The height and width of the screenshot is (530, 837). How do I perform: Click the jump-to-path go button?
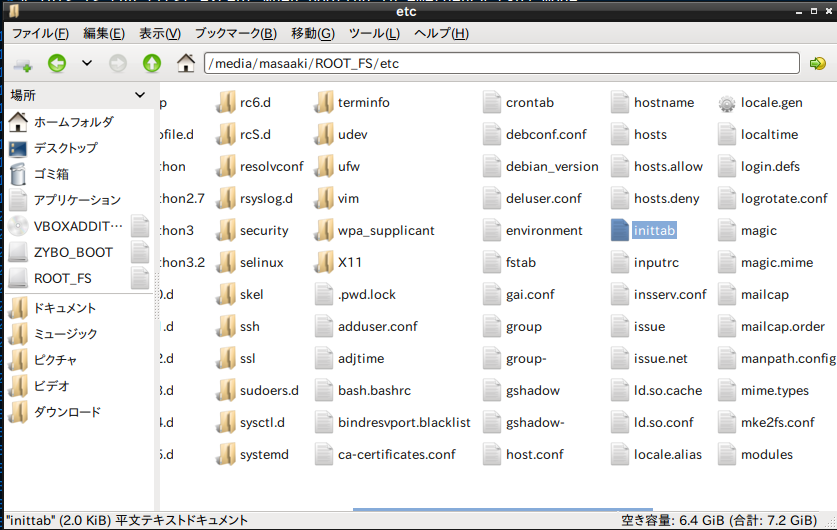[x=817, y=64]
